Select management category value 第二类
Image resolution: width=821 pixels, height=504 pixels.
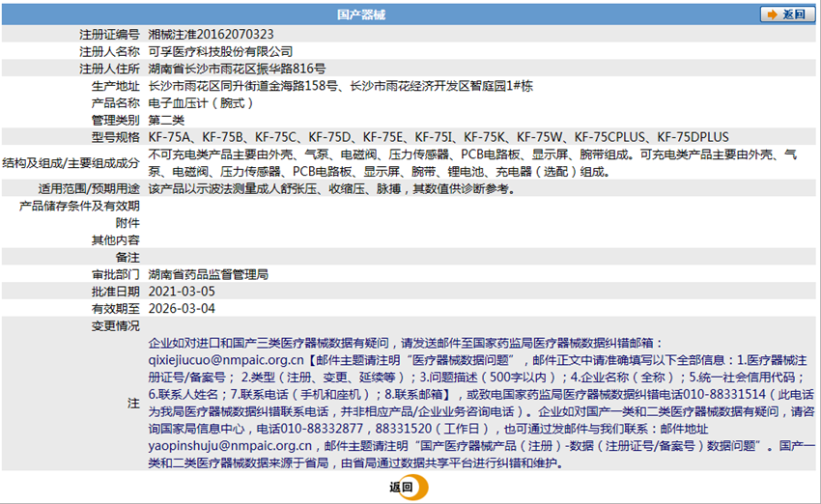pos(166,120)
